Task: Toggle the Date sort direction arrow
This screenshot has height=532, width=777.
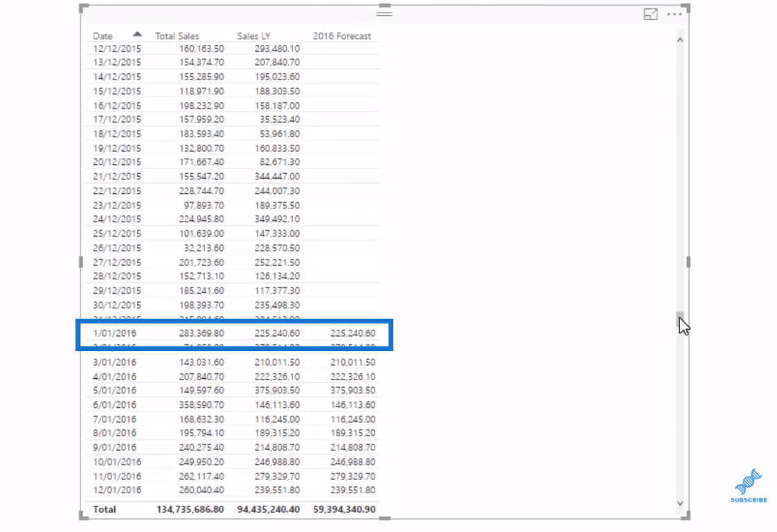Action: click(137, 34)
